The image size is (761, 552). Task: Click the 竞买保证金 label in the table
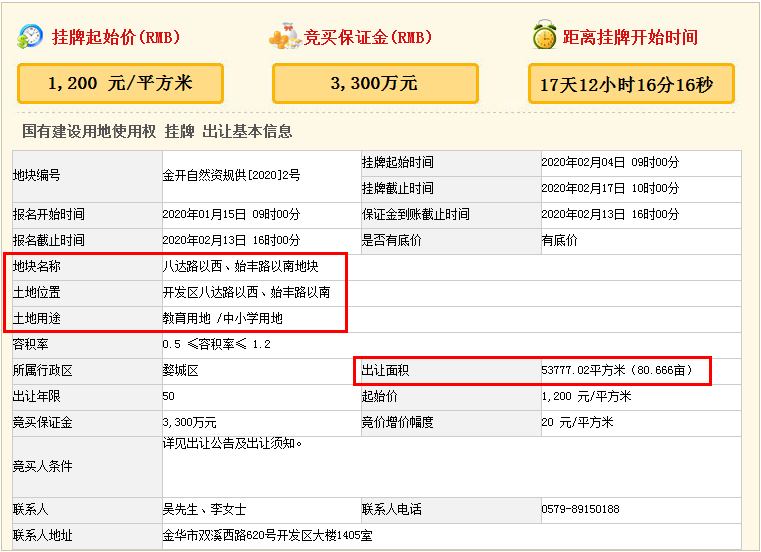pyautogui.click(x=43, y=423)
